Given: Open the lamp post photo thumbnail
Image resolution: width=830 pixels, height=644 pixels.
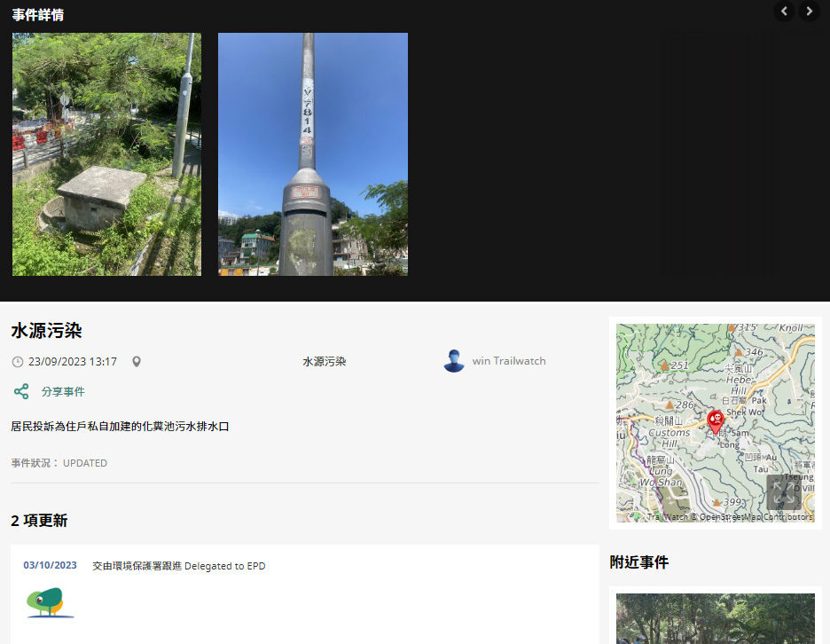Looking at the screenshot, I should [x=313, y=154].
